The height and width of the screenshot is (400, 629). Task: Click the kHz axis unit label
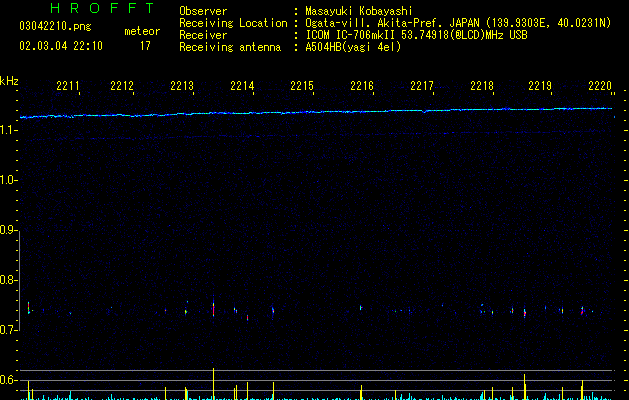point(9,81)
